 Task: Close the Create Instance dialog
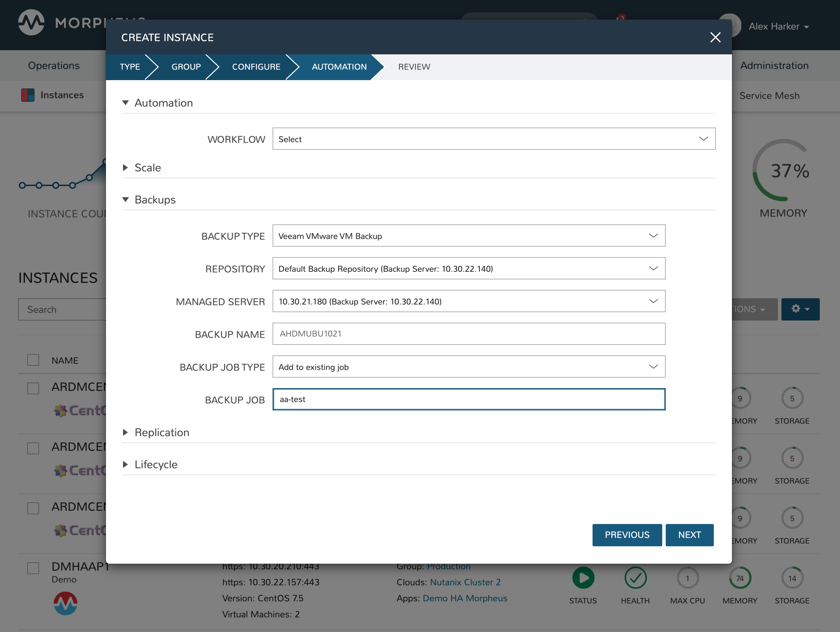tap(715, 37)
